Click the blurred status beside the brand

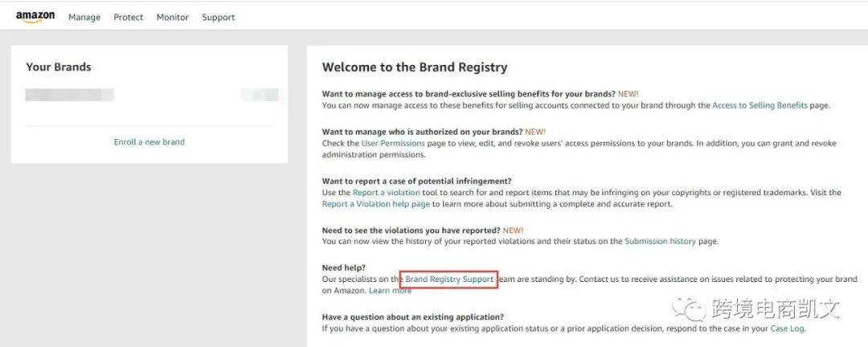(260, 95)
